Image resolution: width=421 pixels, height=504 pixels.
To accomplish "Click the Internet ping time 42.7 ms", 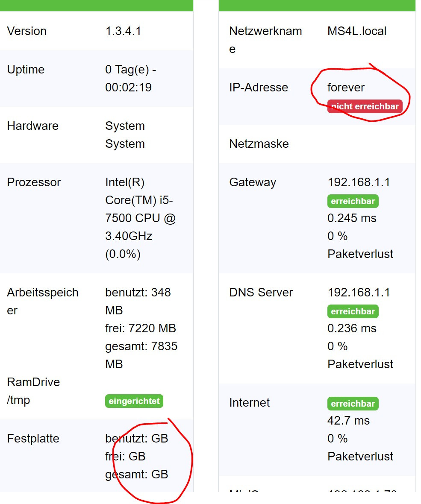I will click(x=348, y=421).
